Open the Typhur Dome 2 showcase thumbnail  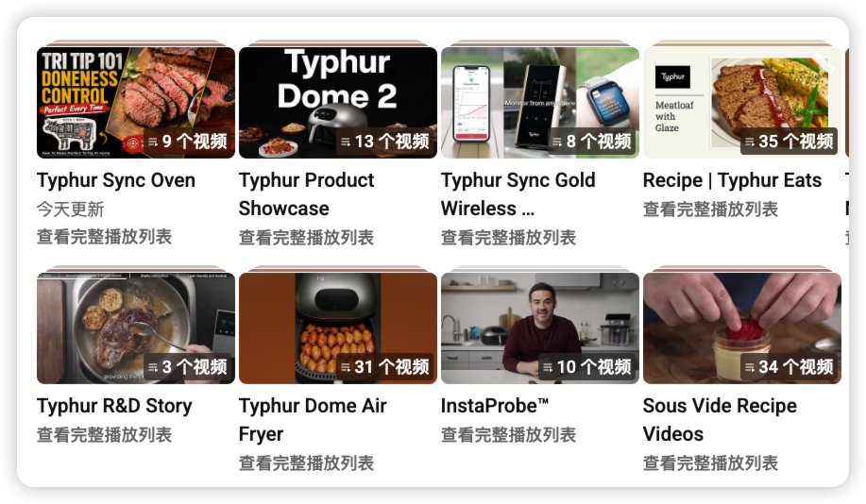(338, 103)
